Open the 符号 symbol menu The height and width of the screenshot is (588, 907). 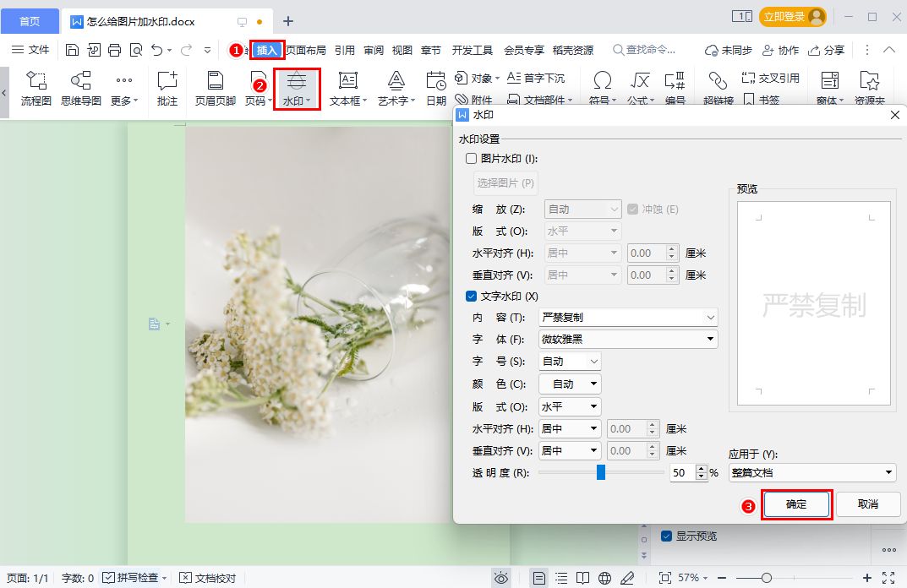tap(602, 89)
